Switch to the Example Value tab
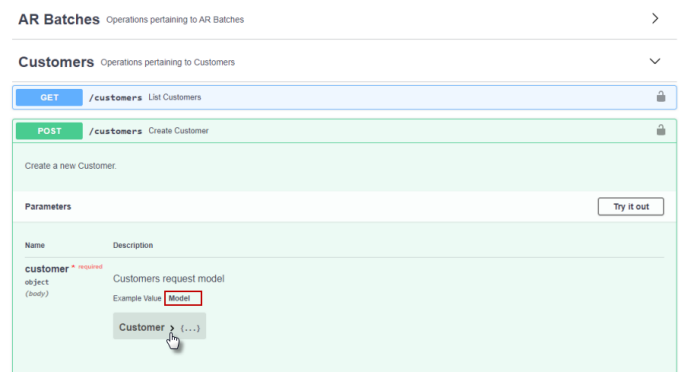The width and height of the screenshot is (685, 372). click(x=137, y=298)
